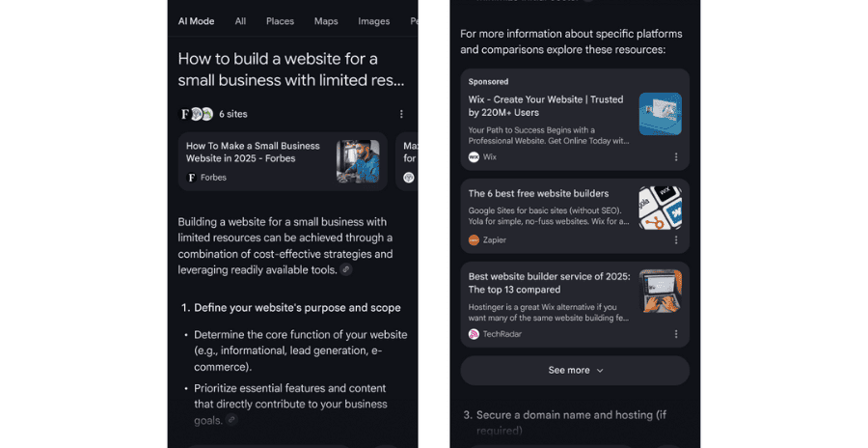The width and height of the screenshot is (868, 448).
Task: Open the three-dot menu beside 6 sites
Action: 401,114
